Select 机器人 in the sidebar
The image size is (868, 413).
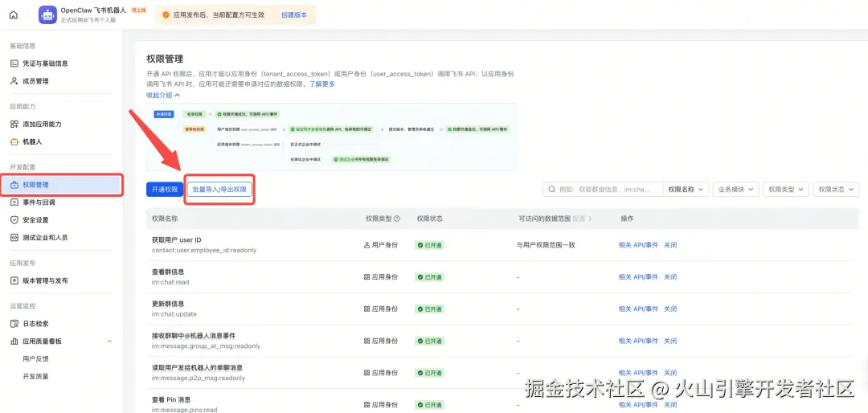coord(32,142)
